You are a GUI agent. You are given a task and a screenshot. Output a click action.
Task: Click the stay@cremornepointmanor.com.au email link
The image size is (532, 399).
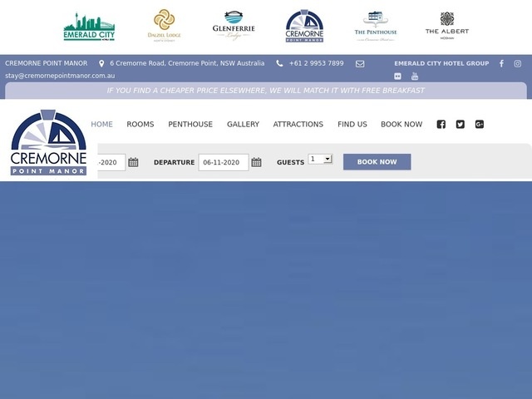tap(60, 76)
